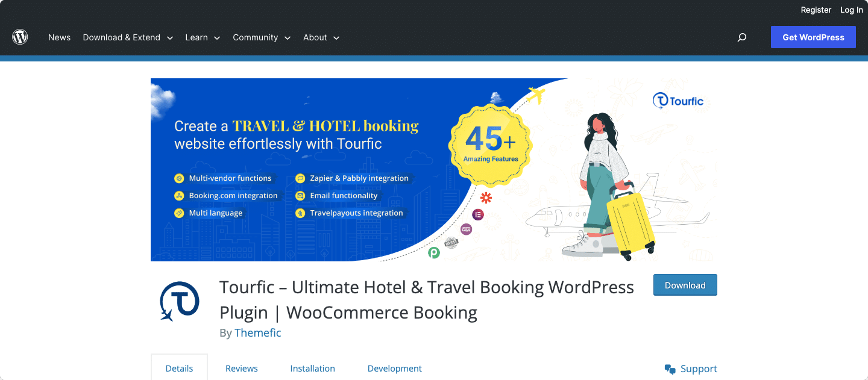The width and height of the screenshot is (868, 380).
Task: Switch to the Development tab
Action: [x=395, y=369]
